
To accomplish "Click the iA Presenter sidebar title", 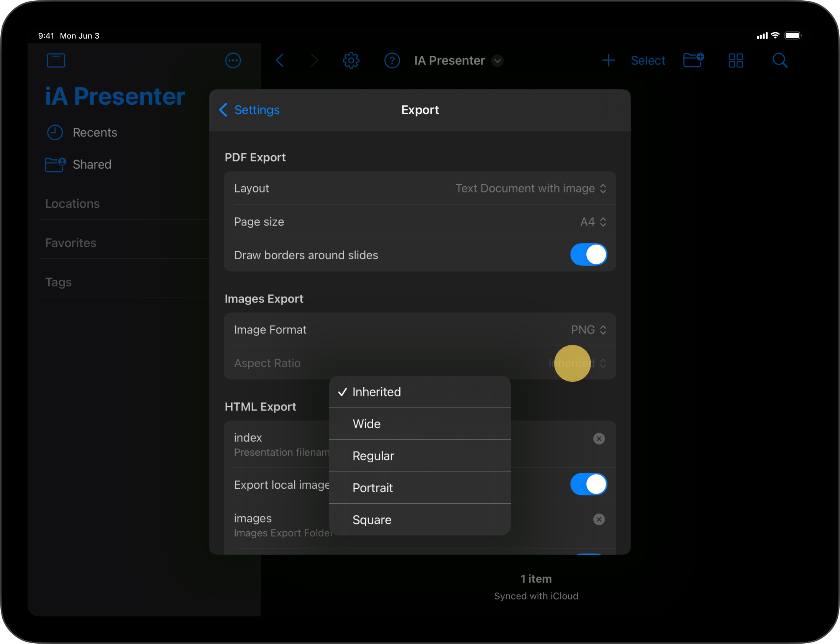I will (x=115, y=96).
